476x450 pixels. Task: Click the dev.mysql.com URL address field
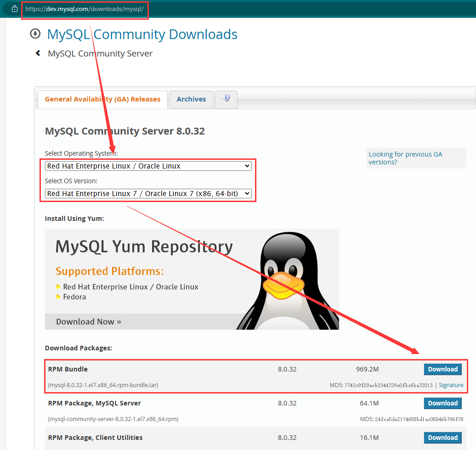coord(85,9)
